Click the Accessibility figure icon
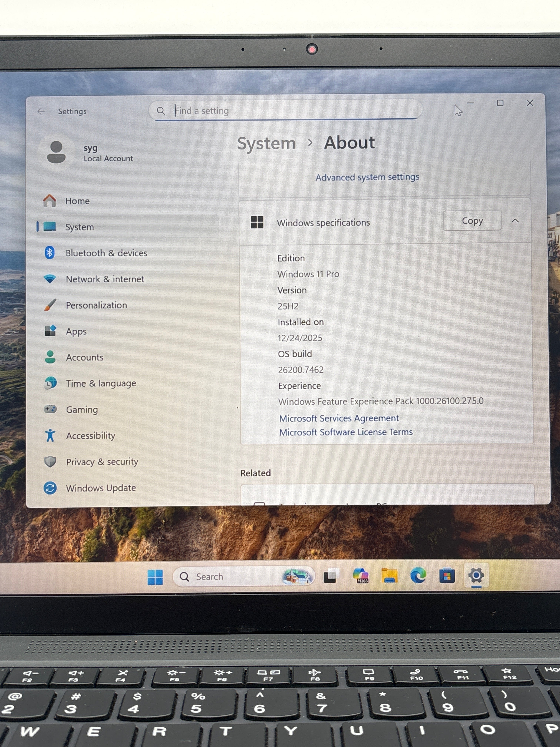The image size is (560, 747). [50, 435]
